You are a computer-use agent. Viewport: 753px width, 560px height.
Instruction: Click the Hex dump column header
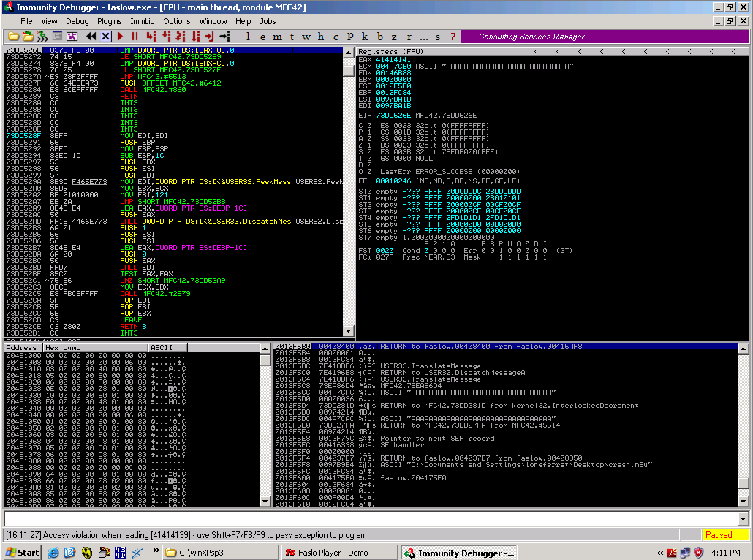tap(96, 347)
